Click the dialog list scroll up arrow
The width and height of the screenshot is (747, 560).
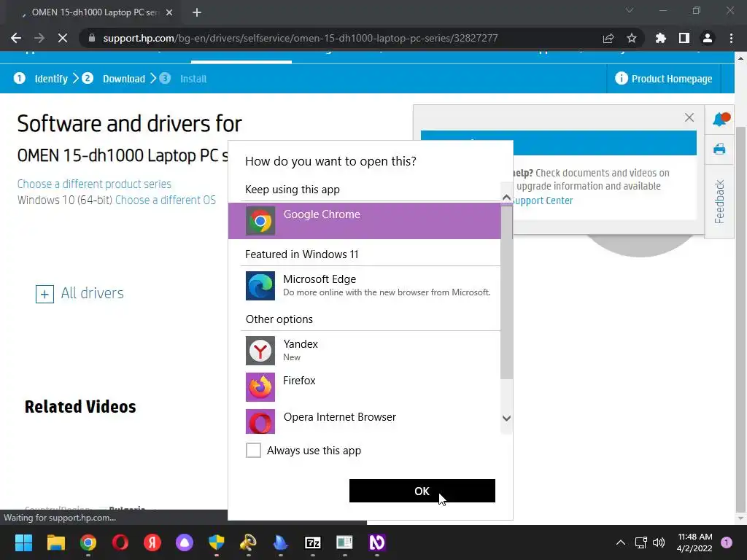pyautogui.click(x=506, y=197)
